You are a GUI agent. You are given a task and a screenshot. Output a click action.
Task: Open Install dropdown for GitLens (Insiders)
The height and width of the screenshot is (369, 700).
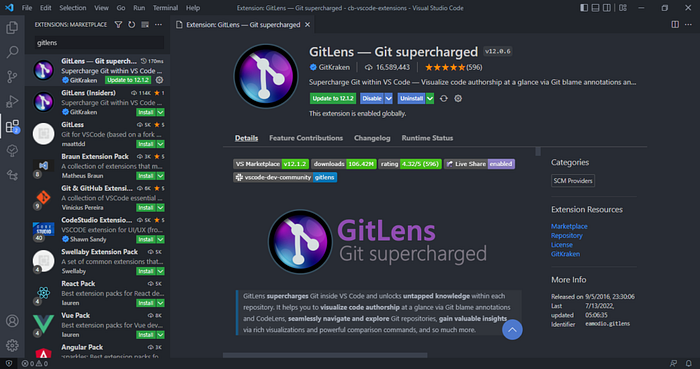pyautogui.click(x=161, y=112)
